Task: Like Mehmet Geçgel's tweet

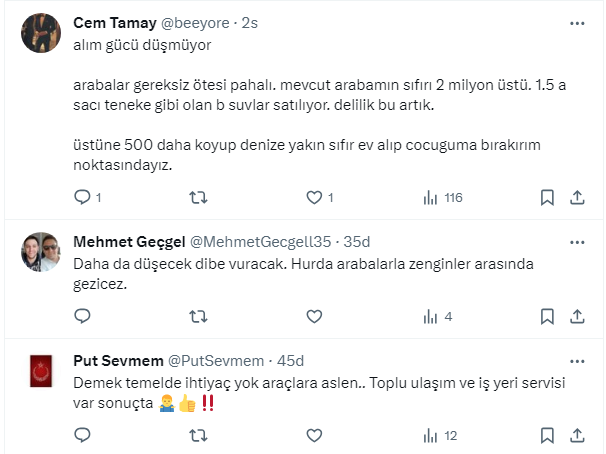Action: coord(314,317)
